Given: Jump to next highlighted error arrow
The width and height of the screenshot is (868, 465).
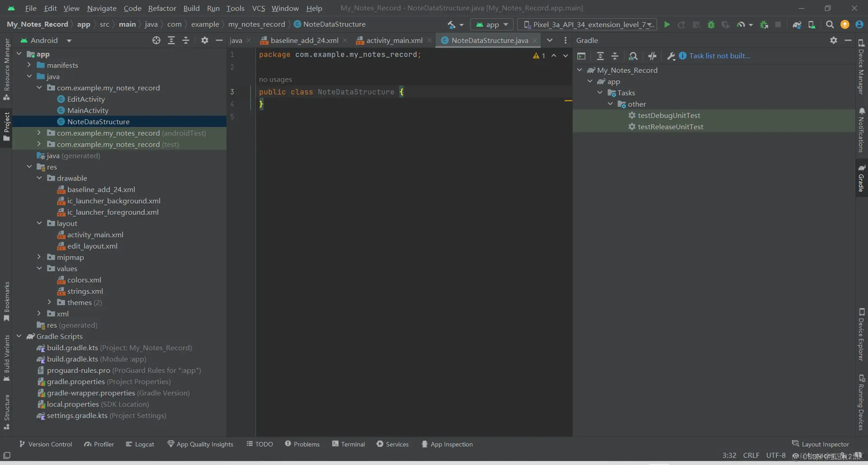Looking at the screenshot, I should pyautogui.click(x=566, y=56).
